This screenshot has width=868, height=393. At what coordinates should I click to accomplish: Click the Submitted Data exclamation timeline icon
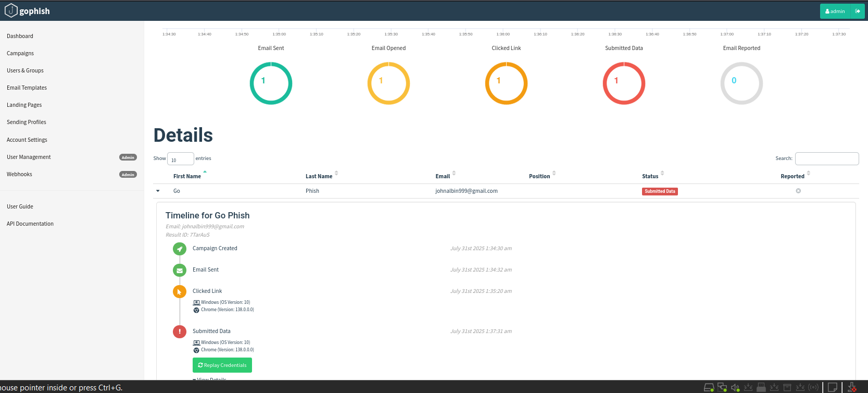coord(180,331)
